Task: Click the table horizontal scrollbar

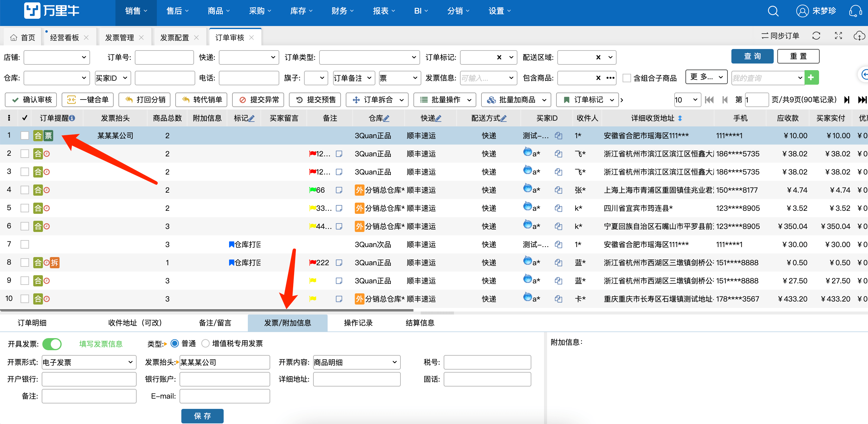Action: 206,310
